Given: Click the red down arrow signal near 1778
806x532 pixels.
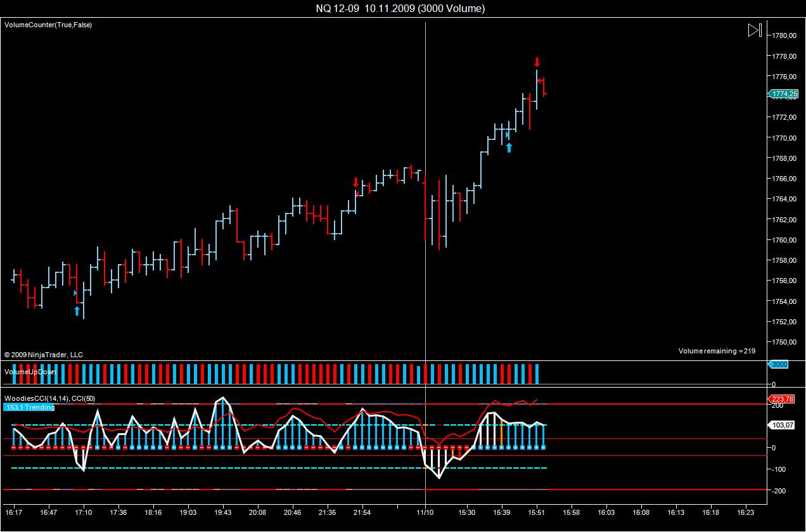Looking at the screenshot, I should pyautogui.click(x=537, y=62).
